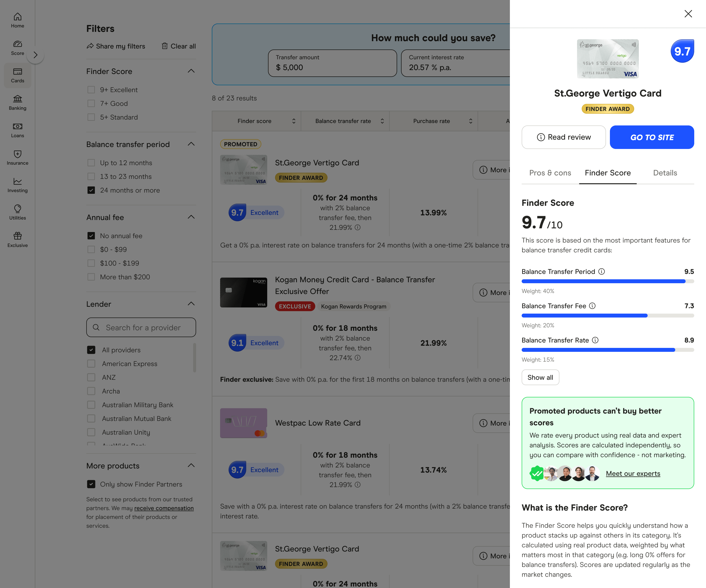Expand the sidebar with the arrow button
The height and width of the screenshot is (588, 706).
35,55
